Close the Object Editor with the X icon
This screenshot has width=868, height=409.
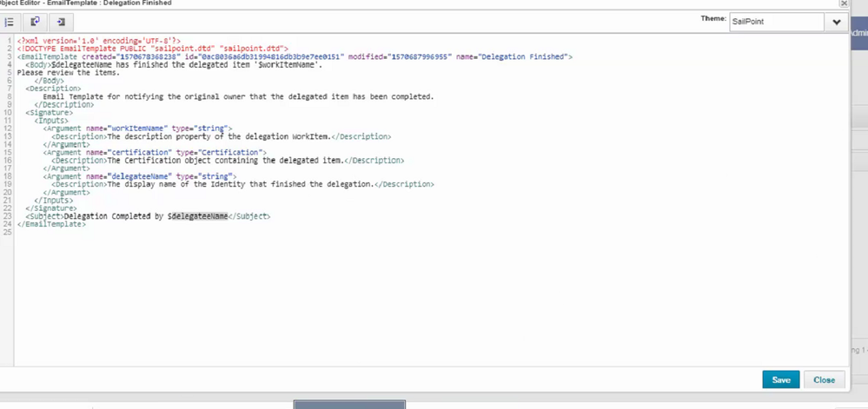click(844, 3)
